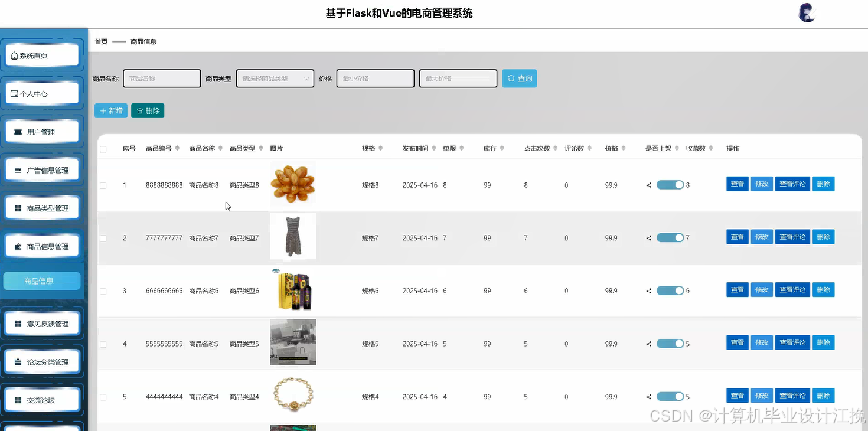868x431 pixels.
Task: Click the share icon in row 5555555555
Action: [649, 344]
